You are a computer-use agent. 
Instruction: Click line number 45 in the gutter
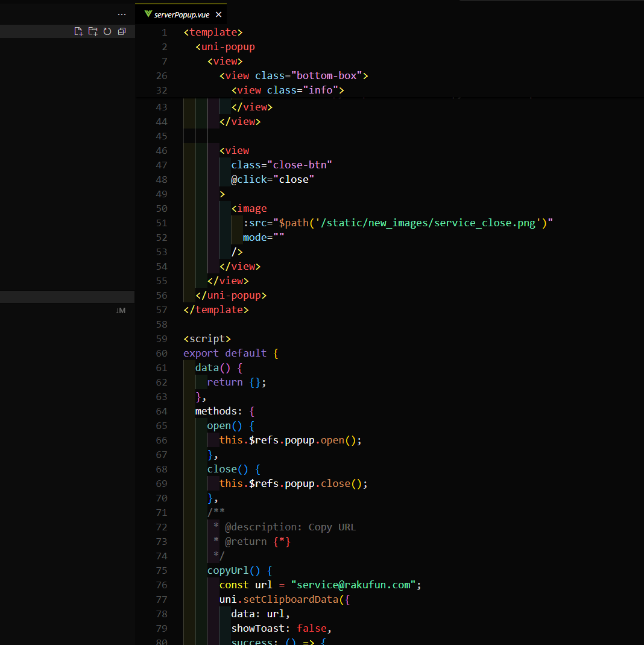pyautogui.click(x=162, y=136)
